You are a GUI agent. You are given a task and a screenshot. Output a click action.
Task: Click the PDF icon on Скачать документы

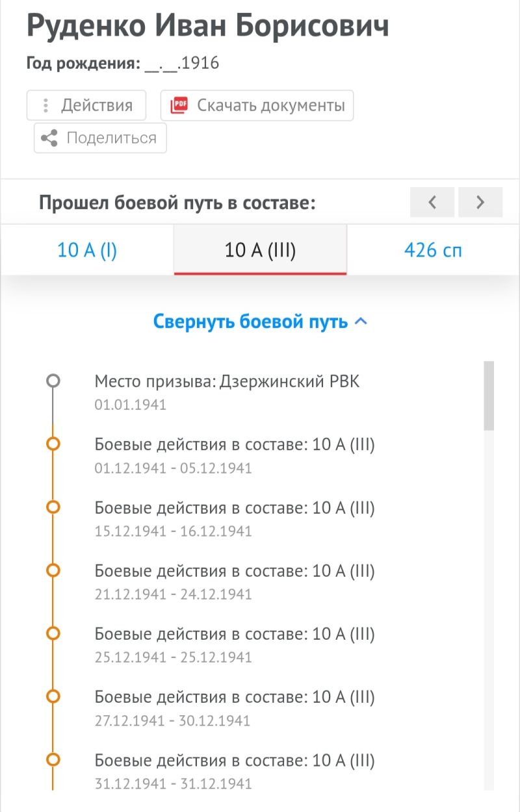[178, 105]
